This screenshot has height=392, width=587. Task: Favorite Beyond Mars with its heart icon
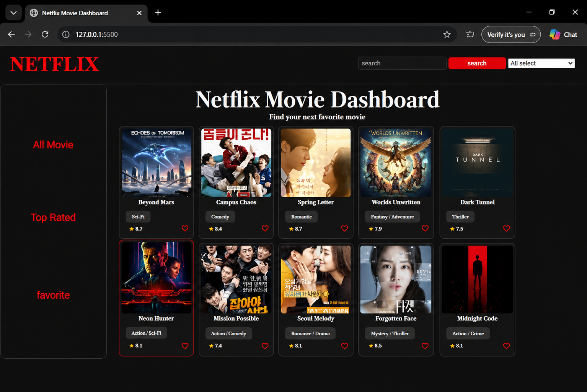click(x=185, y=228)
